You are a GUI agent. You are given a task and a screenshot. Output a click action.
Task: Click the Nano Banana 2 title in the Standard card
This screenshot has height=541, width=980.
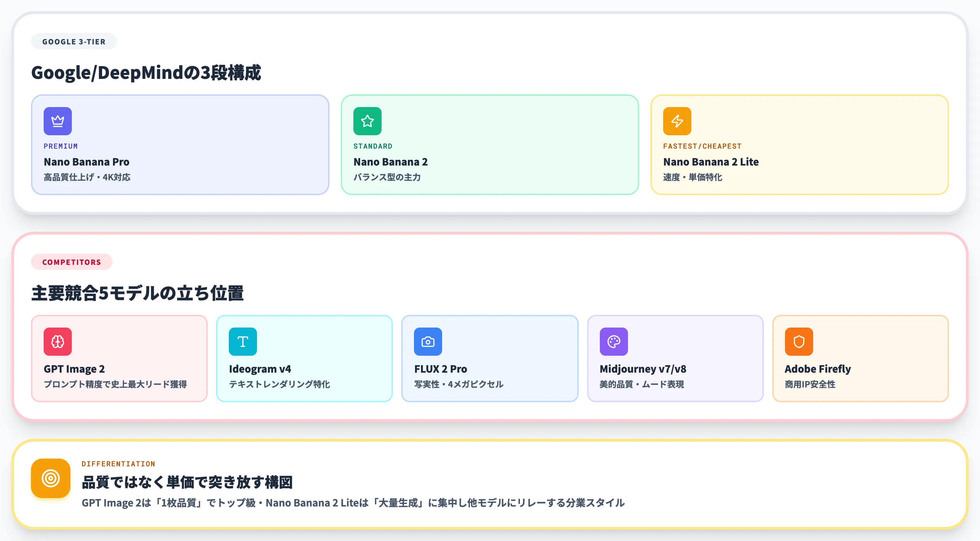[x=390, y=162]
